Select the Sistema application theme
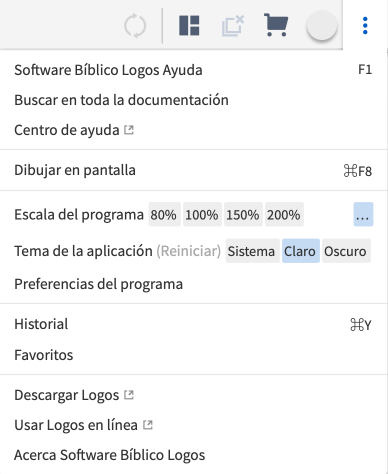Screen dimensions: 388x474 (x=251, y=251)
